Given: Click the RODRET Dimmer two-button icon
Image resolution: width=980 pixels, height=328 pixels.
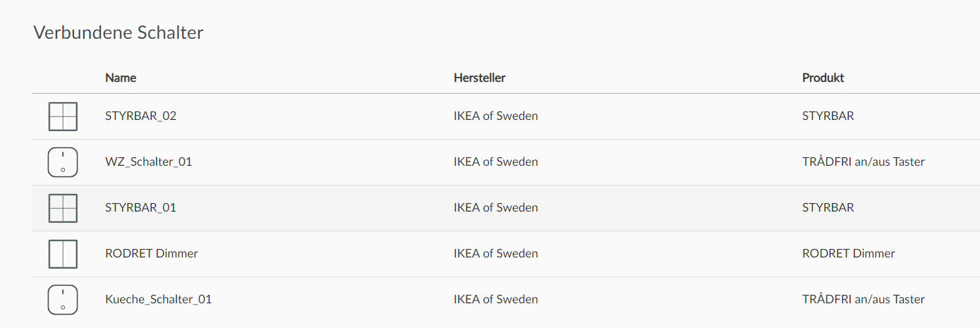Looking at the screenshot, I should tap(62, 254).
